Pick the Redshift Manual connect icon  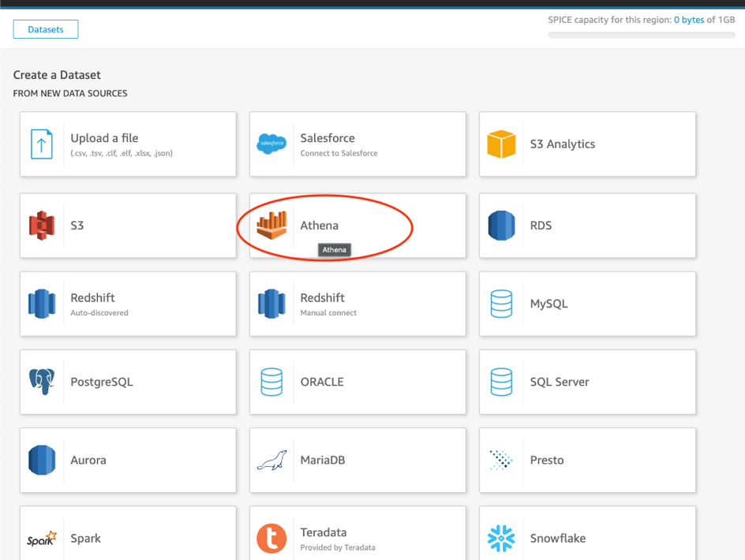(x=271, y=304)
